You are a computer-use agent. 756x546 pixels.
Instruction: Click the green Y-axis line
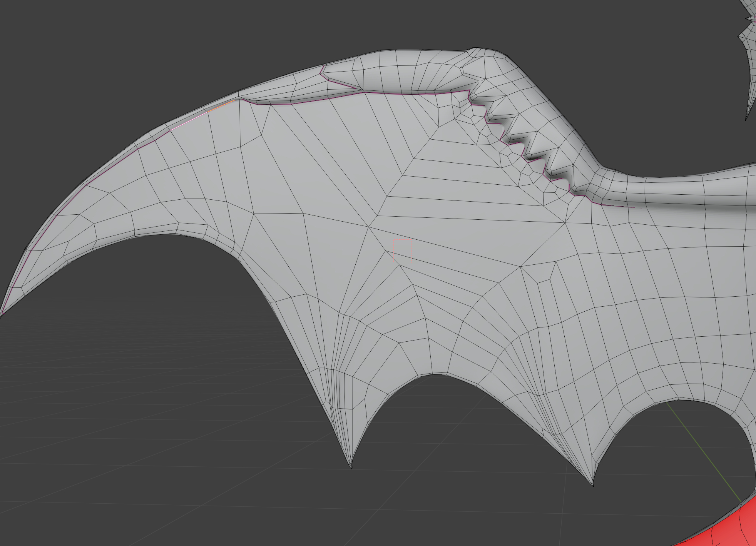point(697,442)
